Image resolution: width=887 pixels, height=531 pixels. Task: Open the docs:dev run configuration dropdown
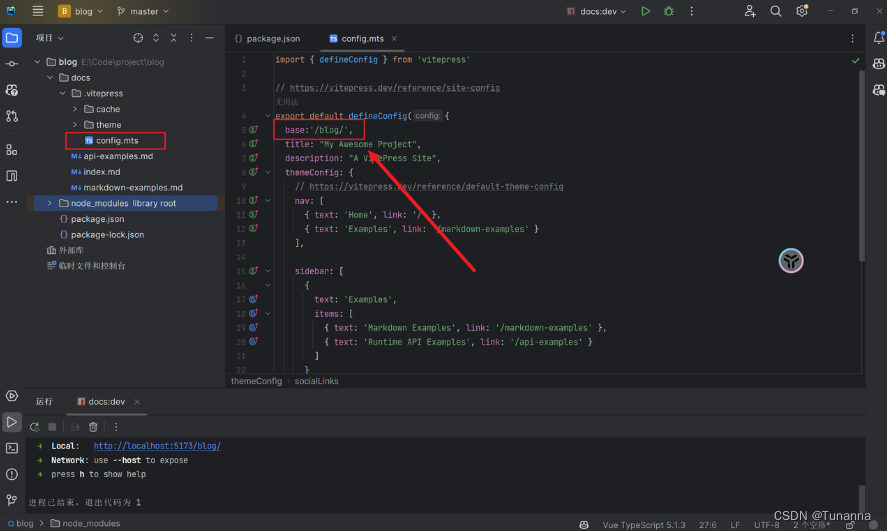[x=597, y=11]
